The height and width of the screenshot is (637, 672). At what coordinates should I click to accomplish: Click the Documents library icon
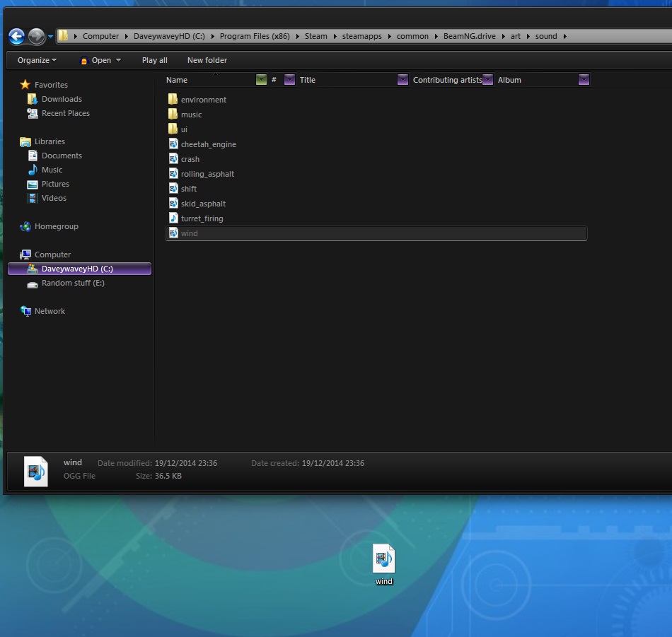(32, 156)
